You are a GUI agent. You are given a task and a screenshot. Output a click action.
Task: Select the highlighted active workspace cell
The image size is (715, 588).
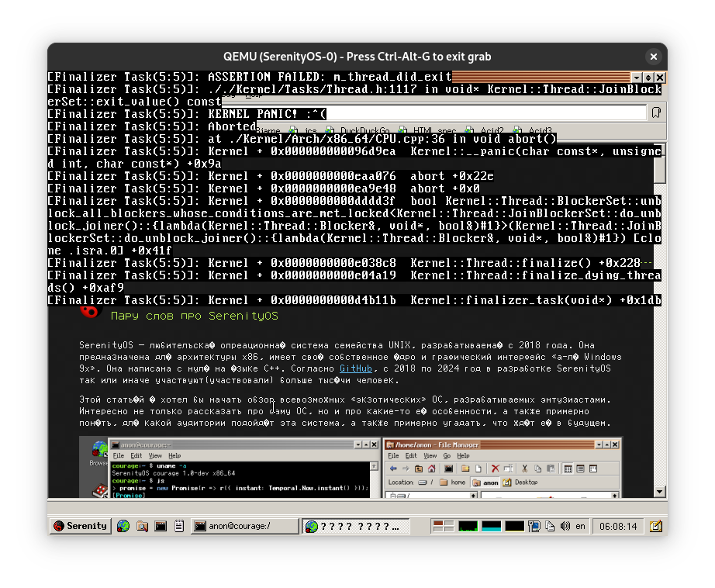438,523
